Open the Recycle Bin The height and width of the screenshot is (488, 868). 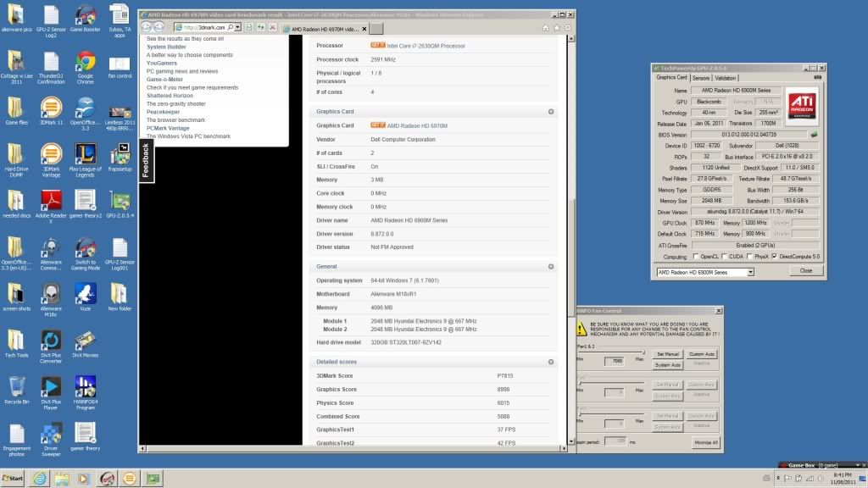pyautogui.click(x=17, y=390)
